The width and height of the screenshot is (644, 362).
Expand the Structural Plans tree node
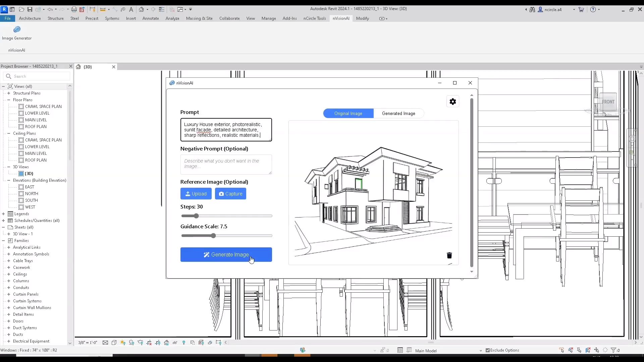(9, 93)
